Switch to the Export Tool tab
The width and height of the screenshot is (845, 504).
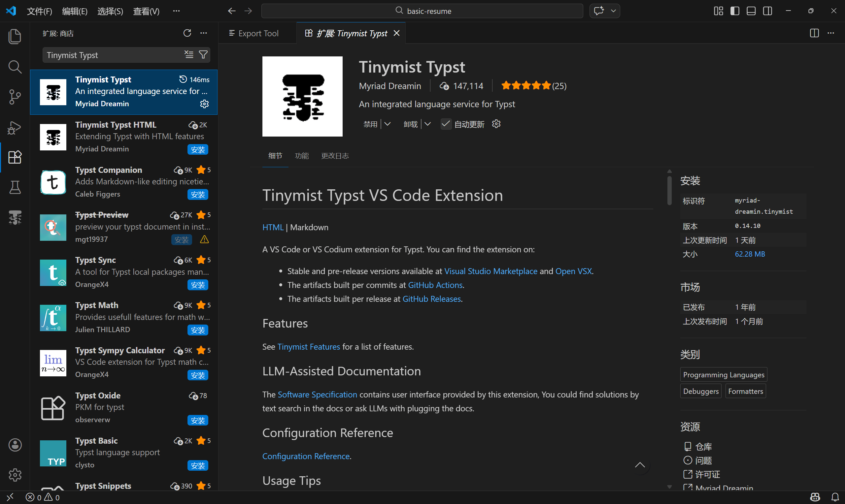pos(257,33)
